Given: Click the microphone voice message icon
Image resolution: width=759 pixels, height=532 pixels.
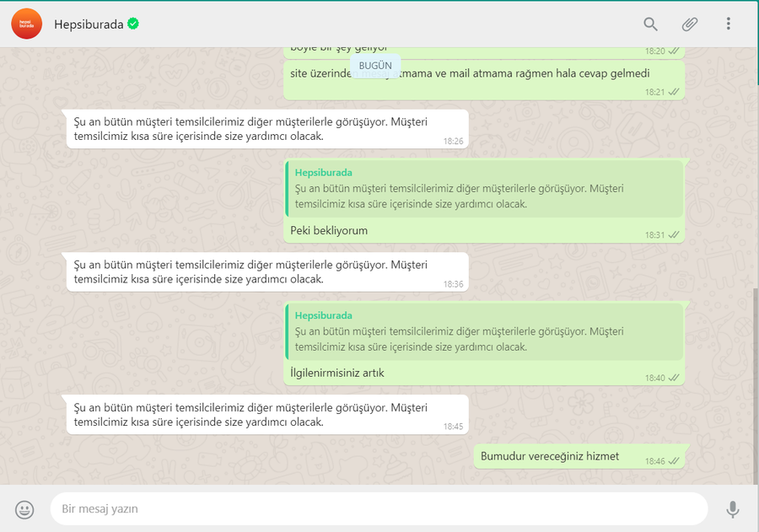Looking at the screenshot, I should tap(733, 509).
